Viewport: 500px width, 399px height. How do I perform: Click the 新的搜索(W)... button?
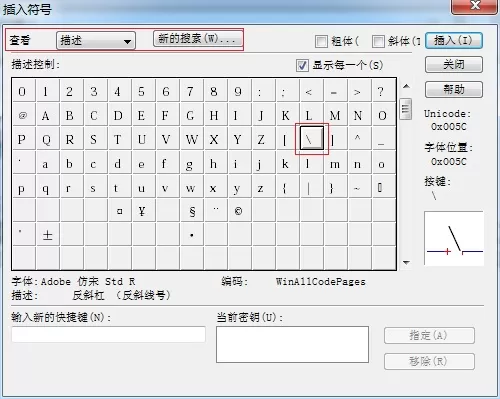click(198, 39)
